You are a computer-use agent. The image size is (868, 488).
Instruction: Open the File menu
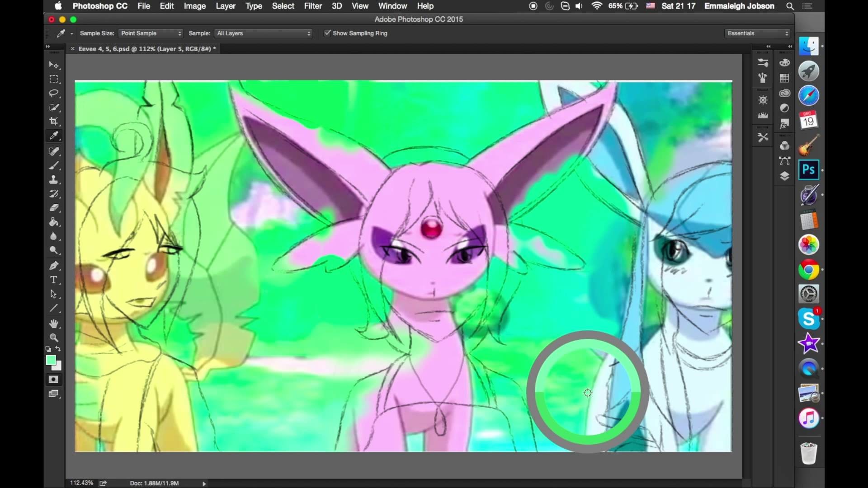144,6
